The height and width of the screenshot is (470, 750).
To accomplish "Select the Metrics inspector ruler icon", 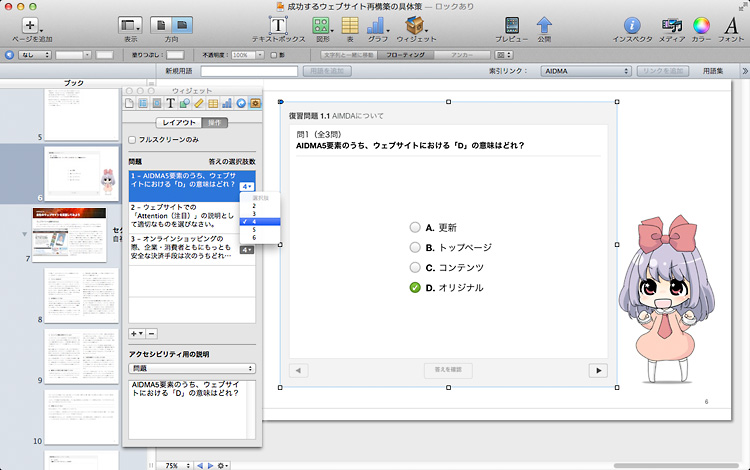I will tap(199, 103).
